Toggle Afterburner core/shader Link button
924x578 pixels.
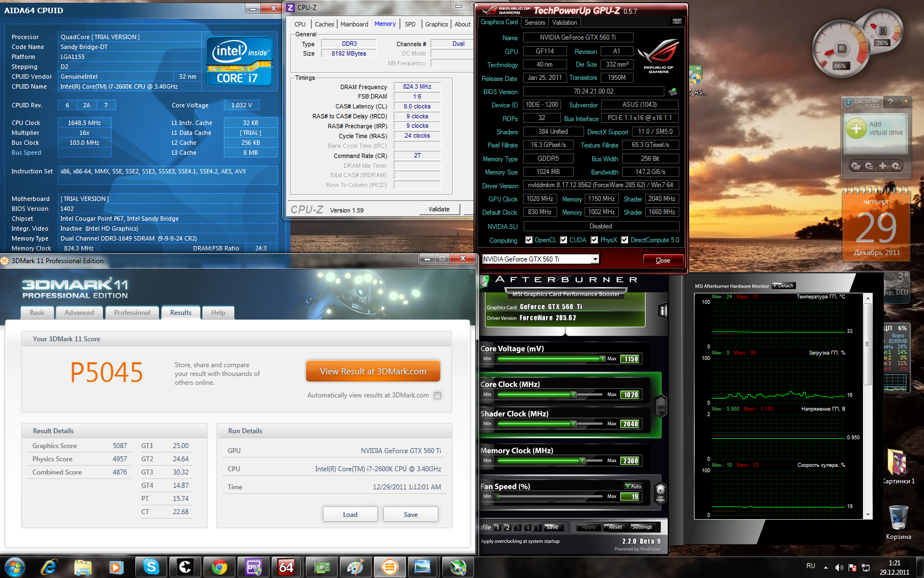pos(661,405)
